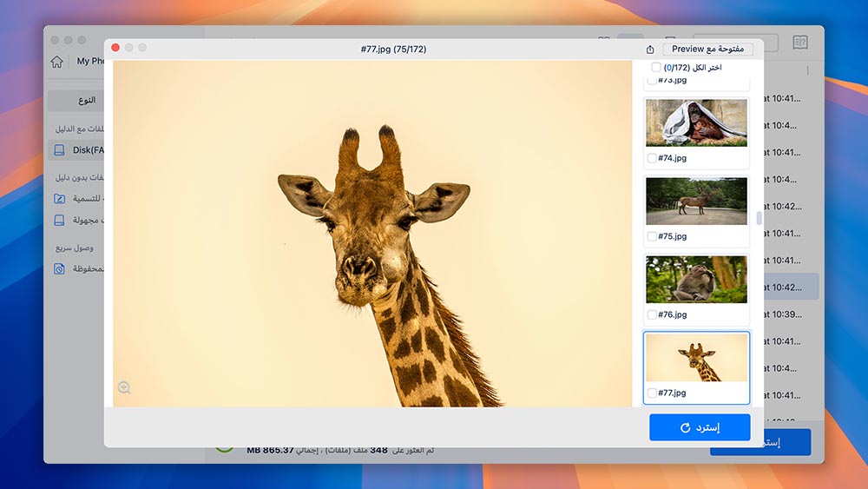Select the giraffe thumbnail #77.jpg
Screen dimensions: 868x489
(x=696, y=358)
